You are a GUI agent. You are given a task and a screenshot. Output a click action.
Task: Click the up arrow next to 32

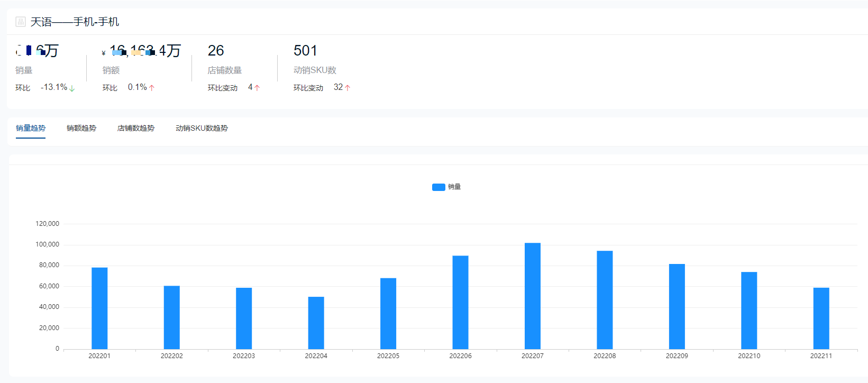(348, 88)
